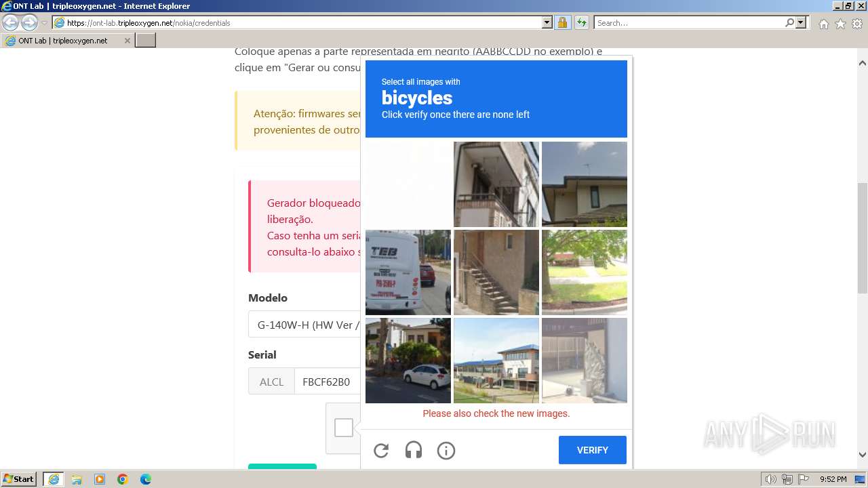Select captcha tile with concrete wall sculpture
Image resolution: width=868 pixels, height=488 pixels.
(585, 361)
